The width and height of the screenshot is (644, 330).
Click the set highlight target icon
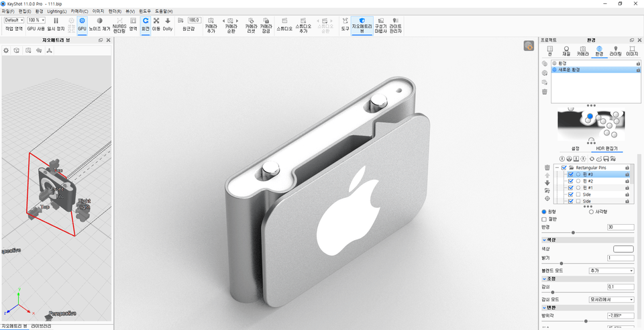(547, 199)
